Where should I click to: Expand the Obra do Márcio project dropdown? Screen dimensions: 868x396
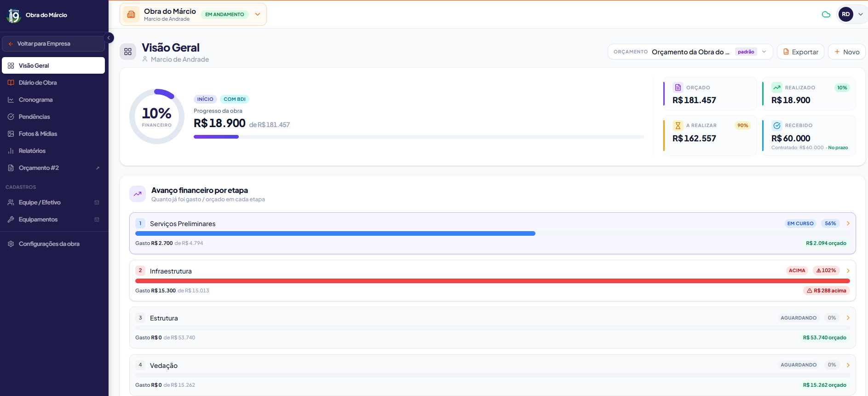pyautogui.click(x=258, y=14)
